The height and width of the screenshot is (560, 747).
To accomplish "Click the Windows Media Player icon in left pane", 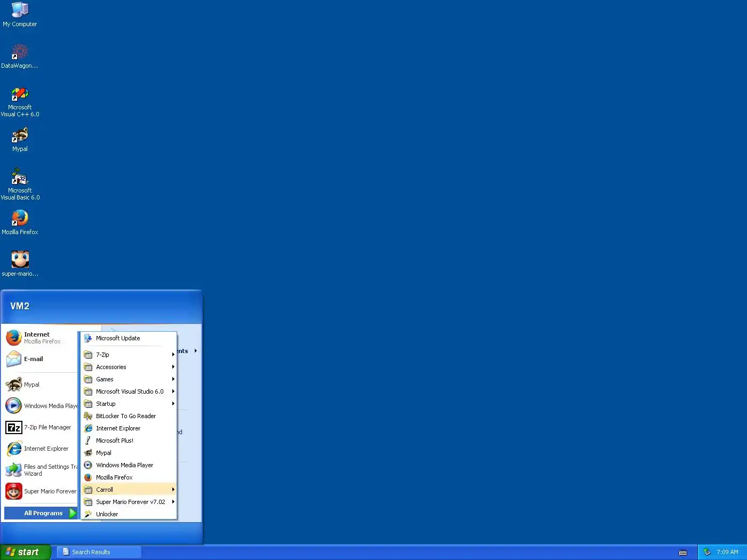I will point(14,406).
